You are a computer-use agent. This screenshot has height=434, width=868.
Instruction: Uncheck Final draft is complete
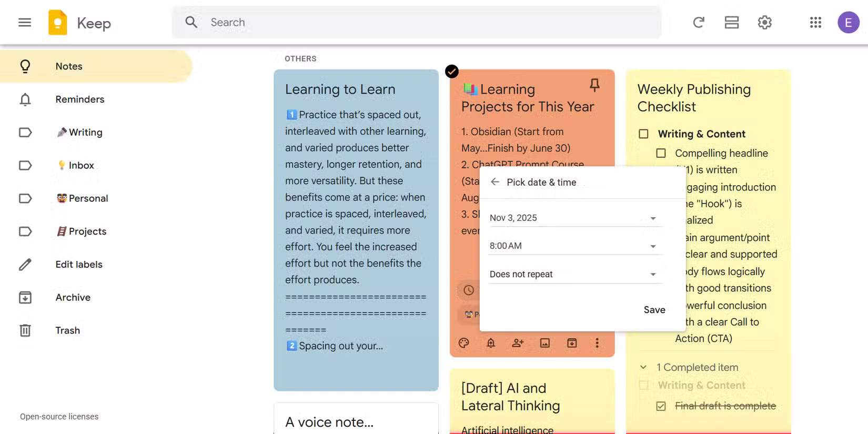pos(661,406)
